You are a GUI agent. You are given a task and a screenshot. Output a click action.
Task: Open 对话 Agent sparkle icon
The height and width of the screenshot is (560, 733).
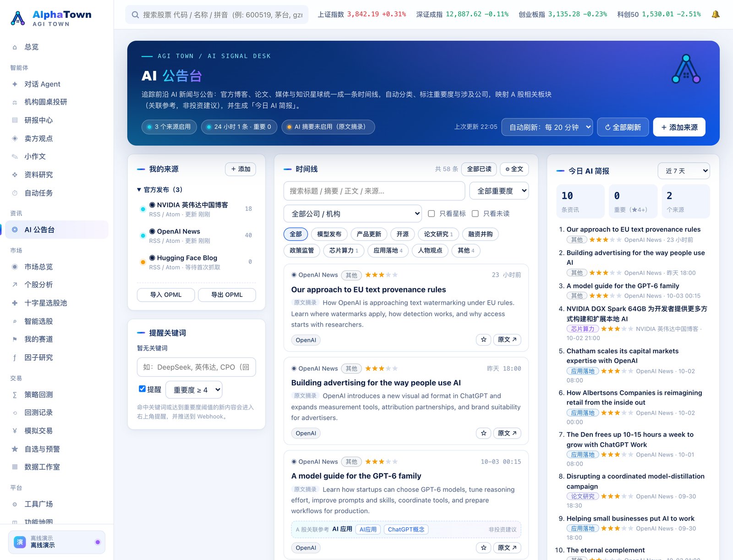(15, 84)
